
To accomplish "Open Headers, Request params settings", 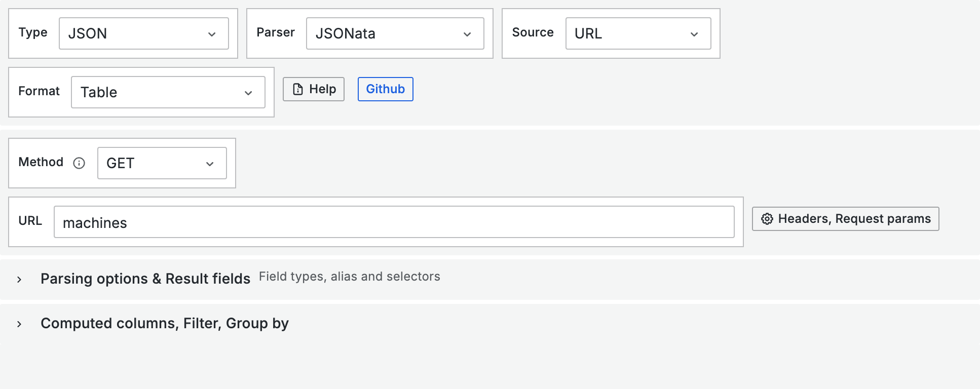I will [845, 219].
